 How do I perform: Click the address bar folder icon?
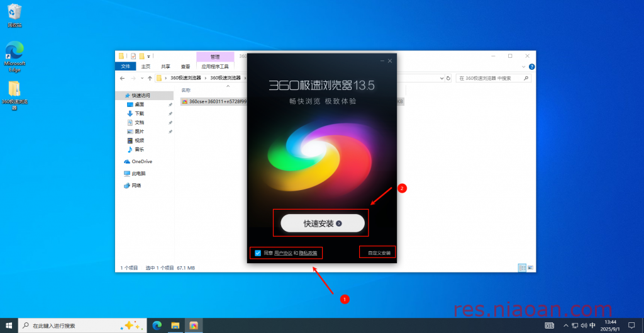click(159, 78)
